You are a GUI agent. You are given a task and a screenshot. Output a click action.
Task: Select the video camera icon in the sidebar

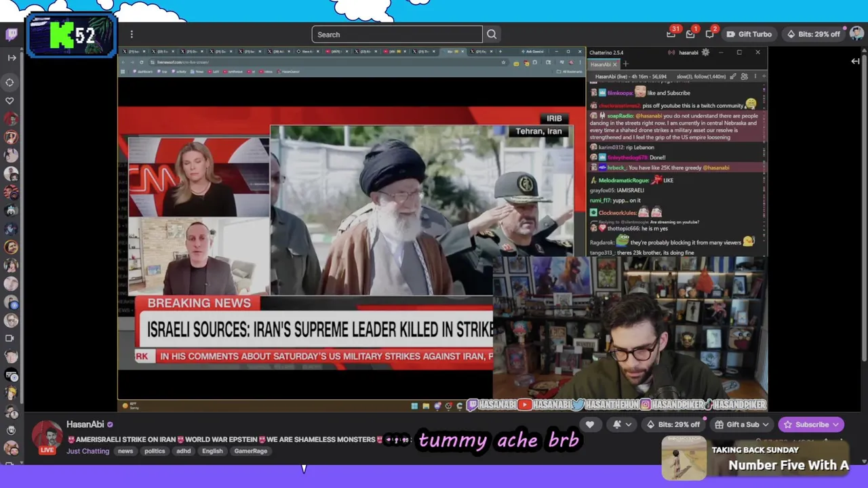(9, 338)
